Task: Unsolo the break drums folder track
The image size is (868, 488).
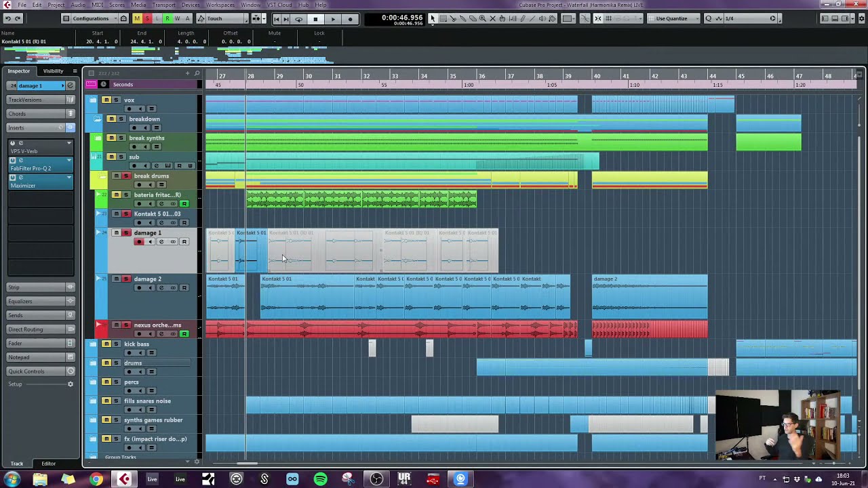Action: pos(126,176)
